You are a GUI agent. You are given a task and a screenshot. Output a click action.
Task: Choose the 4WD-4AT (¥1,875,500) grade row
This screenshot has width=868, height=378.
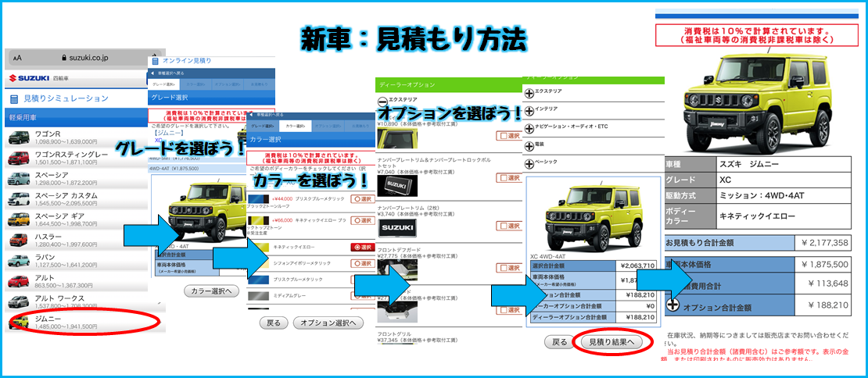(x=197, y=169)
